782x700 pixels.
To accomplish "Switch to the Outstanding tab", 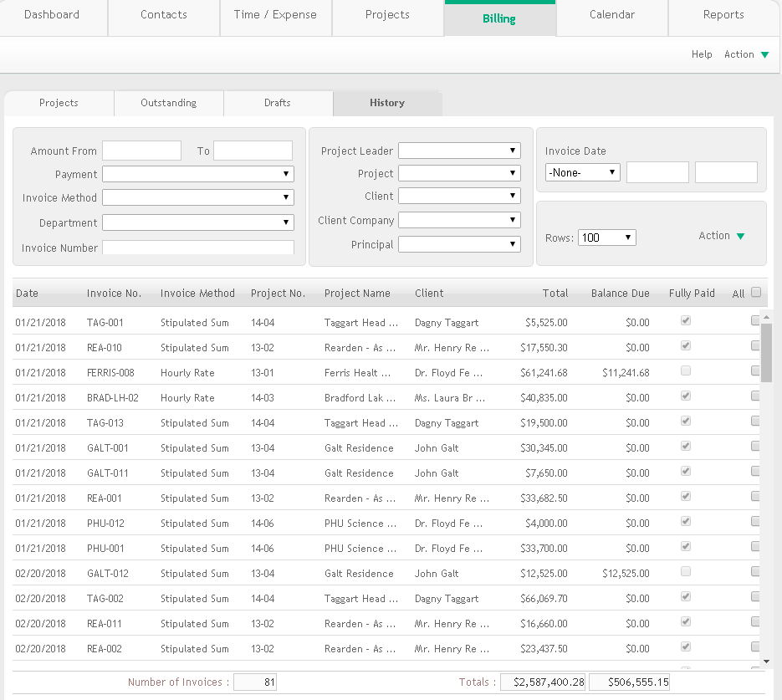I will click(169, 103).
